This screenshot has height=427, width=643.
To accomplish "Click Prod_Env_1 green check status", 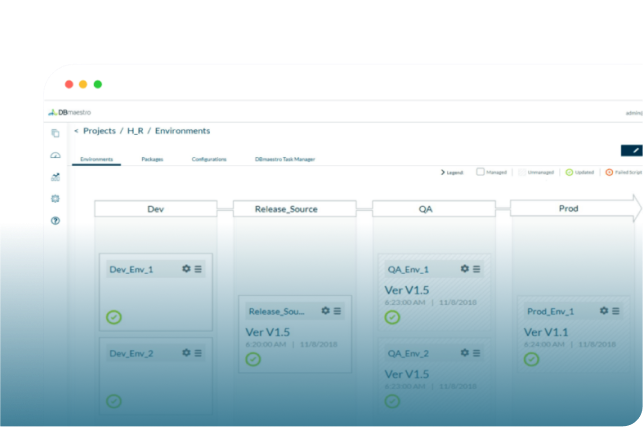I will pos(531,359).
